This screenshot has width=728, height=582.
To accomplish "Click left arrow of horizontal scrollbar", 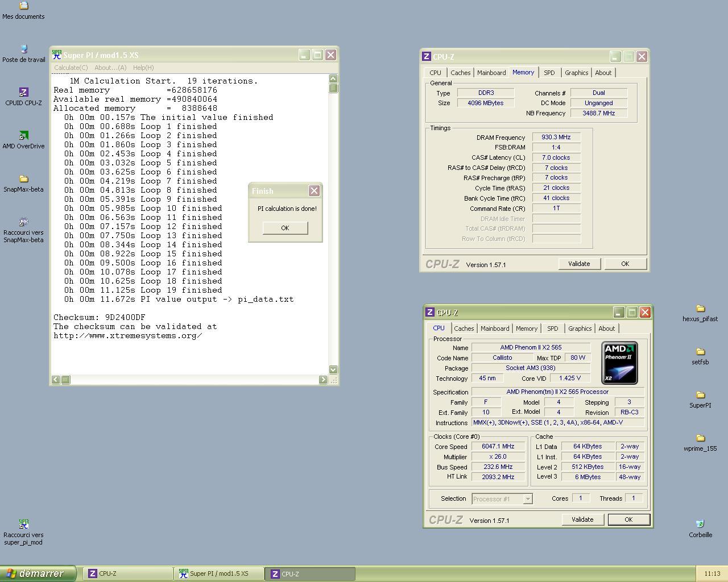I will (56, 380).
